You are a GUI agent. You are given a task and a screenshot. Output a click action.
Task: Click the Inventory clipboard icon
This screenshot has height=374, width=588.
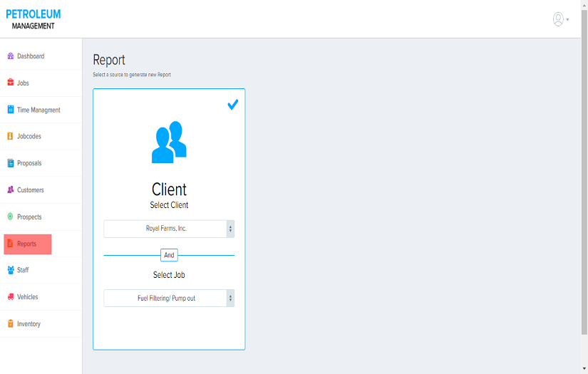coord(11,323)
